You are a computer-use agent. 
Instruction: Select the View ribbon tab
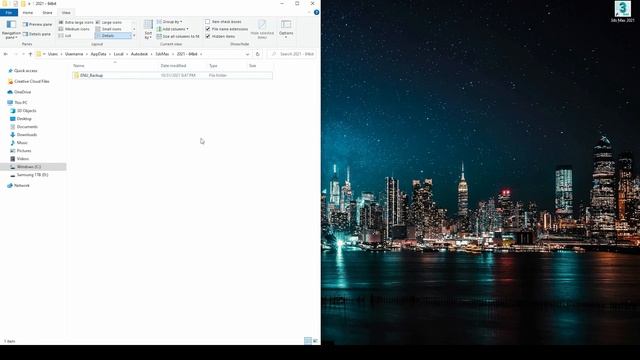66,13
